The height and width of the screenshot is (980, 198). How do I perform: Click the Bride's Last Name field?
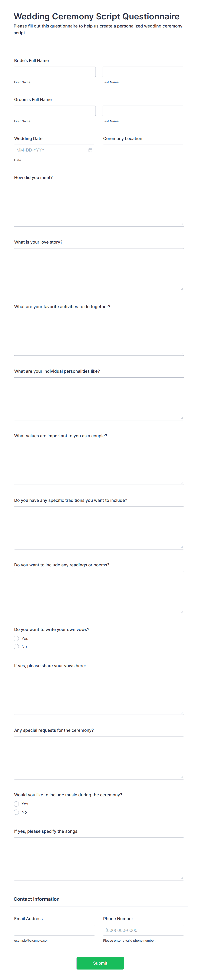[143, 72]
